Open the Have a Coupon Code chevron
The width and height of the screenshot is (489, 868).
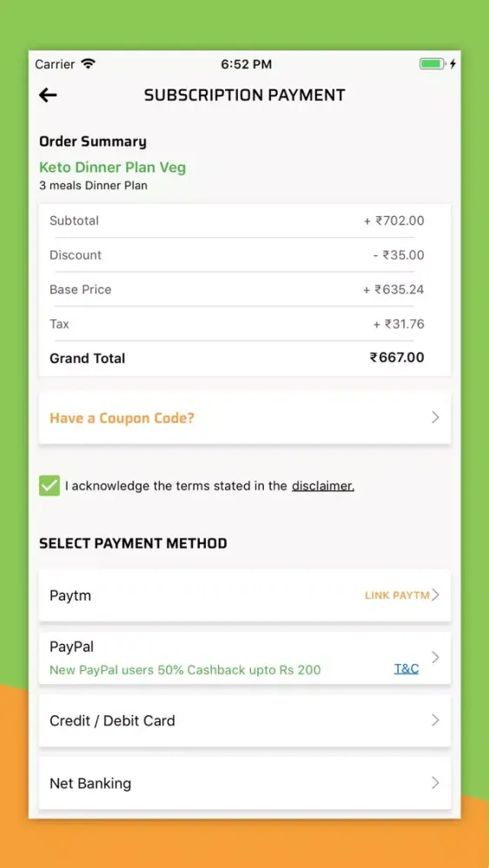[x=435, y=418]
